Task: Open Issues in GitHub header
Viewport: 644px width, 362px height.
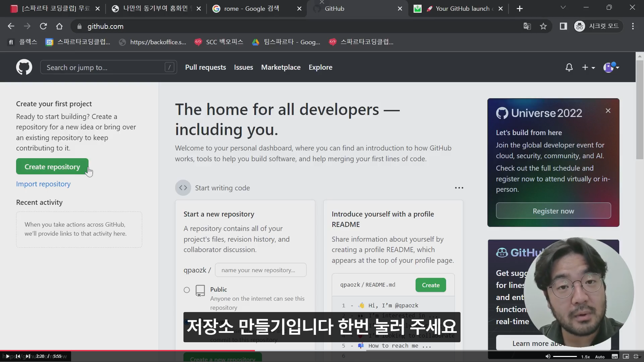Action: [244, 67]
